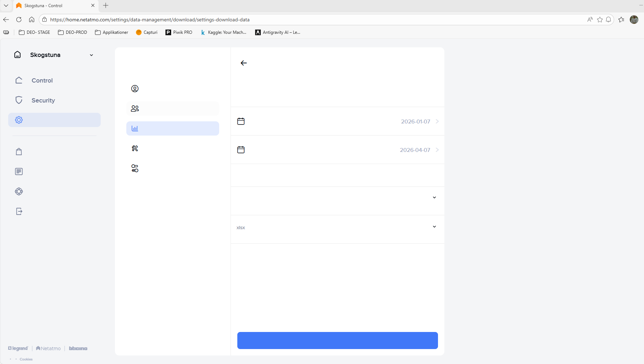
Task: Open the Piwik PRO bookmark
Action: (x=179, y=32)
